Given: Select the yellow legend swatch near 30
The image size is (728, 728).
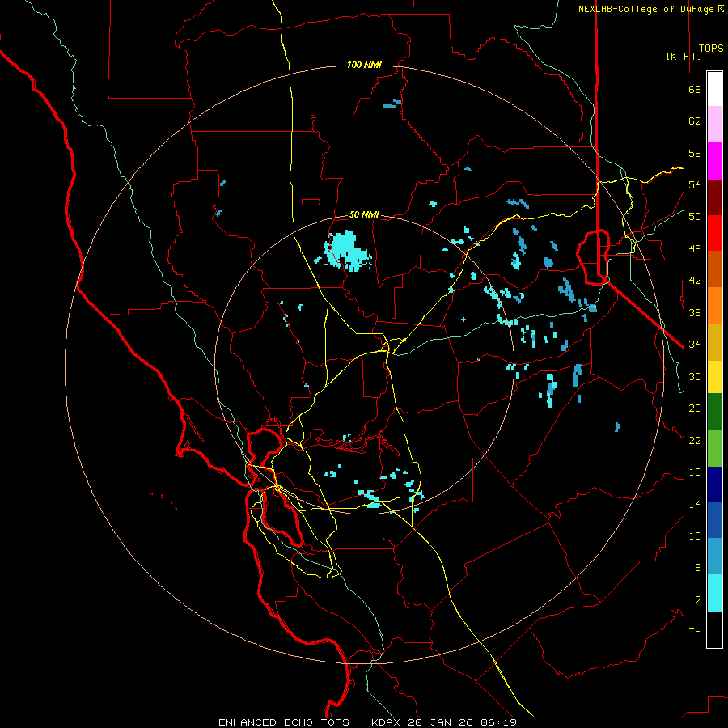Looking at the screenshot, I should [714, 377].
